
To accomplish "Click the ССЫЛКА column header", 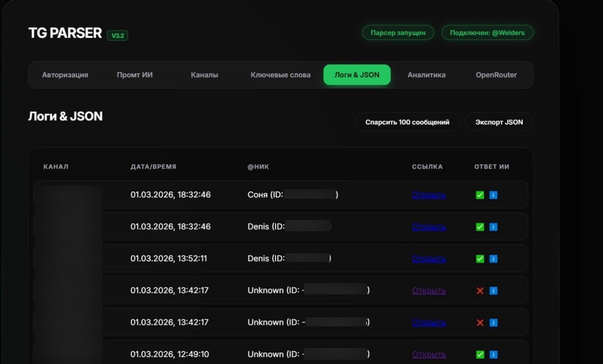I will tap(427, 167).
